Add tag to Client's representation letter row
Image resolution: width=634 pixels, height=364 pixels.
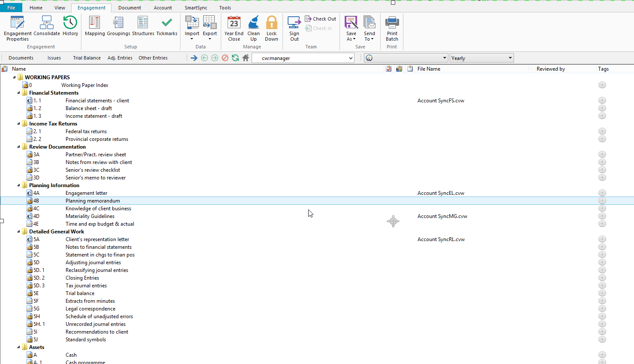coord(602,239)
